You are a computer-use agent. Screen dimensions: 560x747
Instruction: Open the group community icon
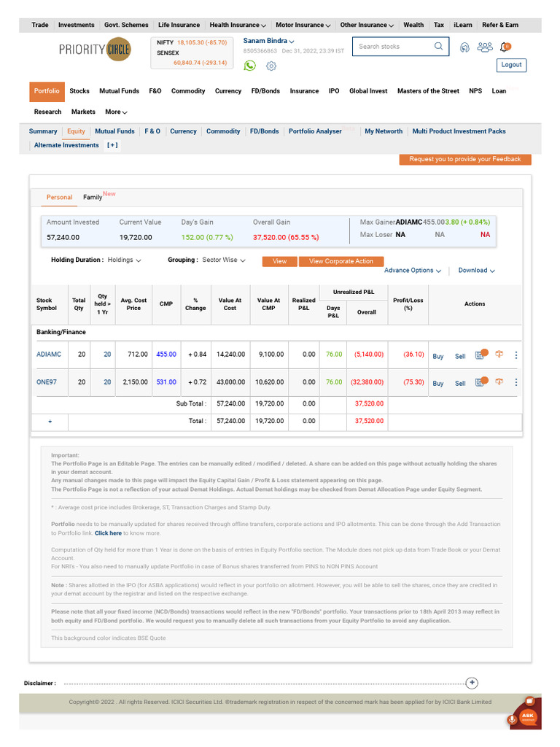tap(485, 47)
